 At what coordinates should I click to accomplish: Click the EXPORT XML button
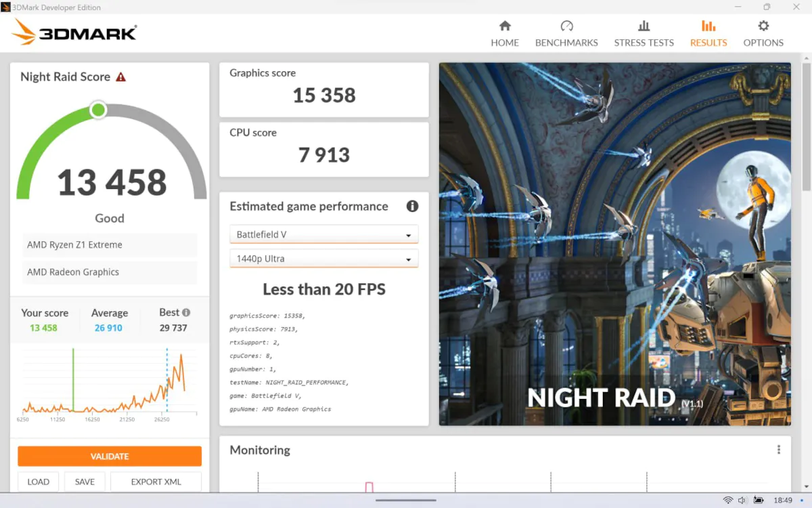pos(156,482)
